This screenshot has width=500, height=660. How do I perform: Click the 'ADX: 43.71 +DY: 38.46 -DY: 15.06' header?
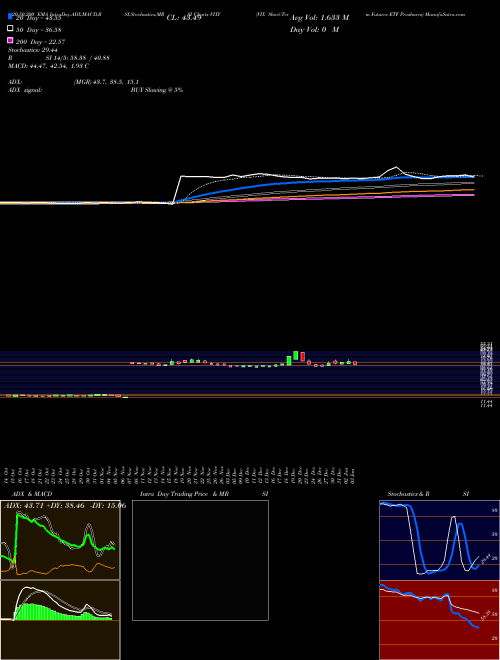(x=65, y=505)
